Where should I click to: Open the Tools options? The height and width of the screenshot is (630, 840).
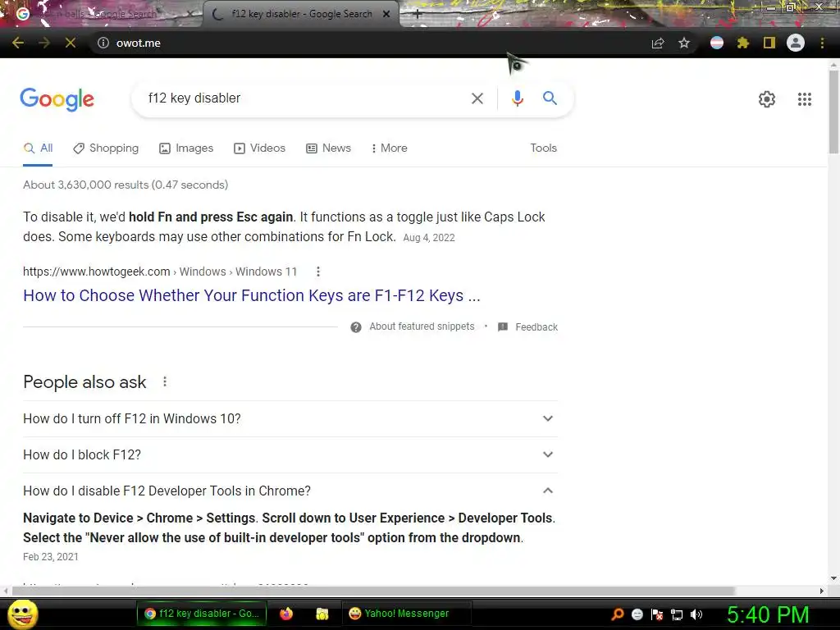coord(543,148)
